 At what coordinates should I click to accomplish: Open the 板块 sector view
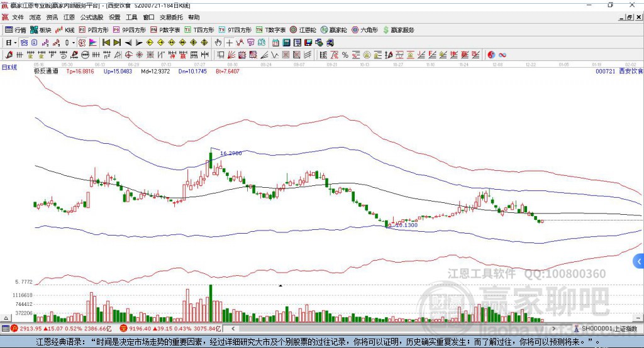(41, 30)
